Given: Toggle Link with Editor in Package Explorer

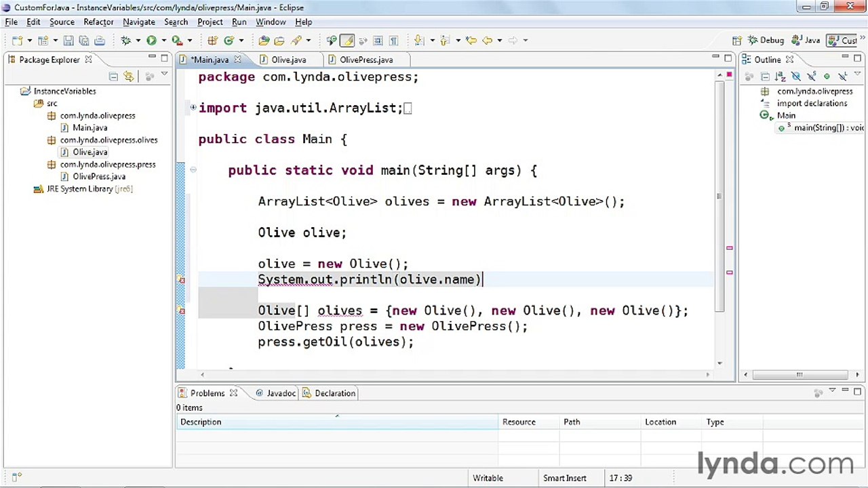Looking at the screenshot, I should pyautogui.click(x=128, y=76).
